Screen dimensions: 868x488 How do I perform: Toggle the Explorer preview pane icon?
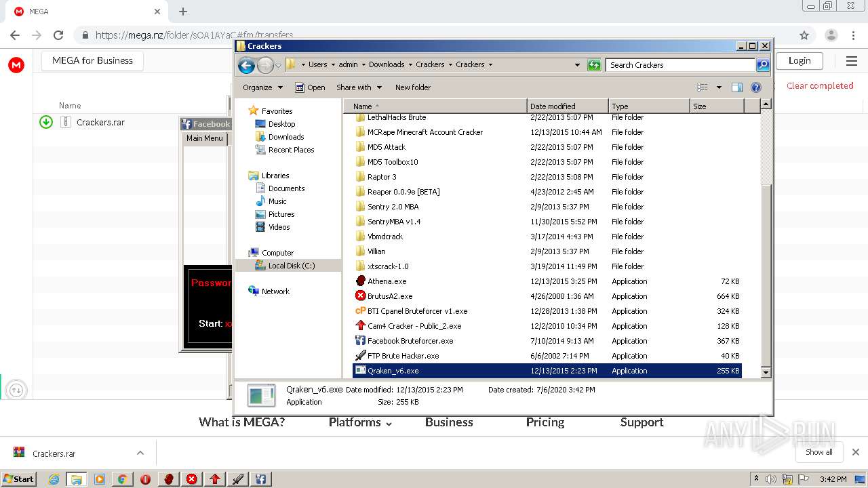737,87
